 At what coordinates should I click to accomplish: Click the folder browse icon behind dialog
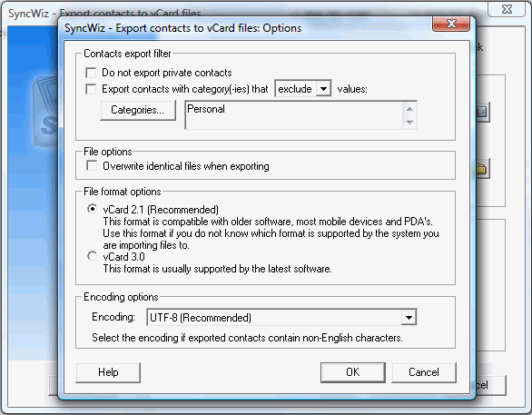[x=482, y=169]
